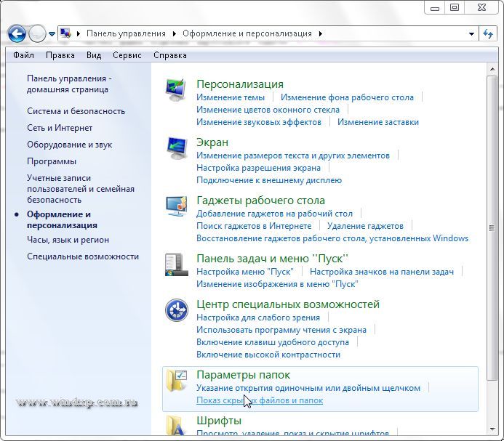Viewport: 504px width, 441px height.
Task: Click the Control Panel icon in address bar
Action: (65, 33)
